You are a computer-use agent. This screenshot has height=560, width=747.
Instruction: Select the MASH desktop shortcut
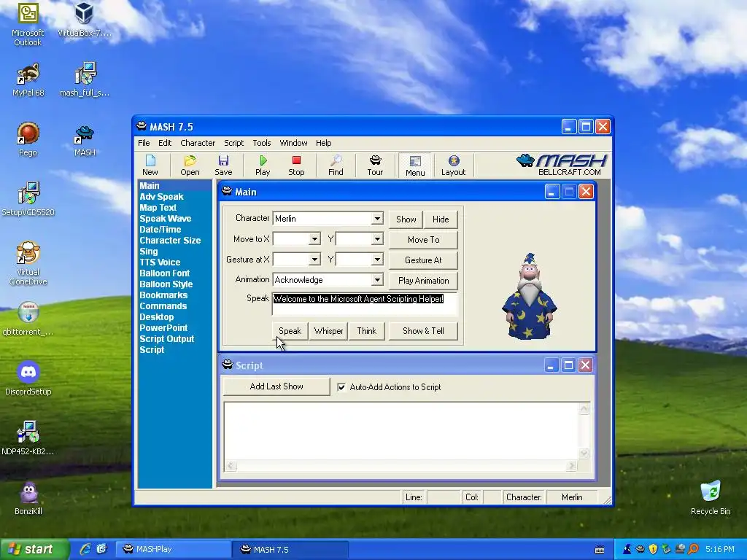click(x=85, y=141)
